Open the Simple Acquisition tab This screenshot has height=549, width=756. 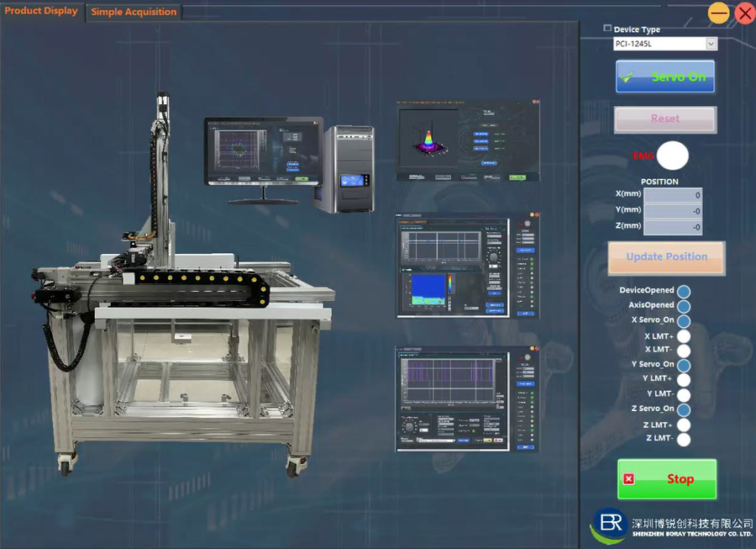click(x=134, y=12)
